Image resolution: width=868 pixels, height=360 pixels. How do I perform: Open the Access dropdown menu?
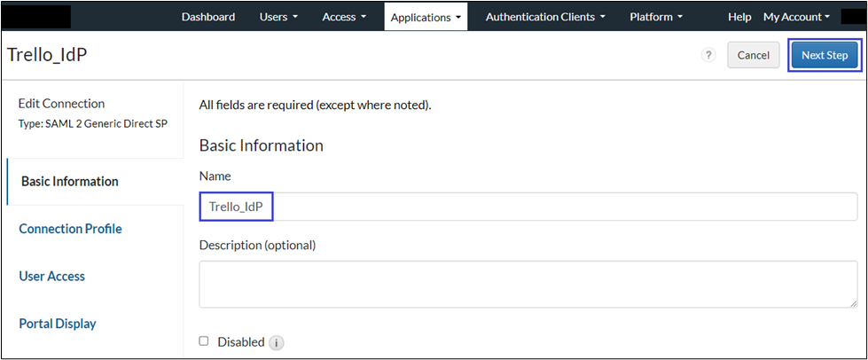tap(344, 17)
